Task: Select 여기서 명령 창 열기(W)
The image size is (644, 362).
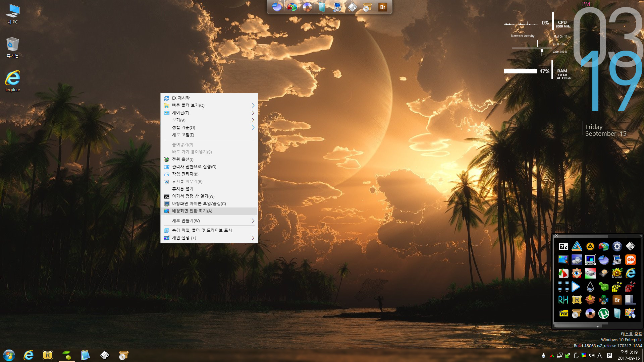Action: [209, 196]
